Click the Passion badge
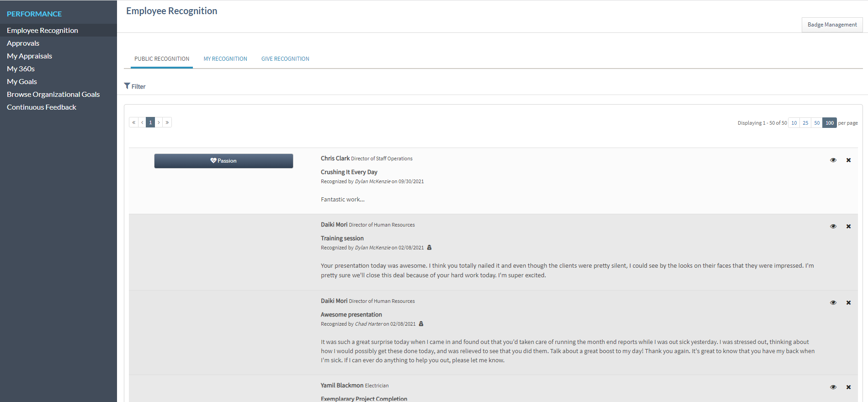Image resolution: width=868 pixels, height=402 pixels. [x=224, y=161]
